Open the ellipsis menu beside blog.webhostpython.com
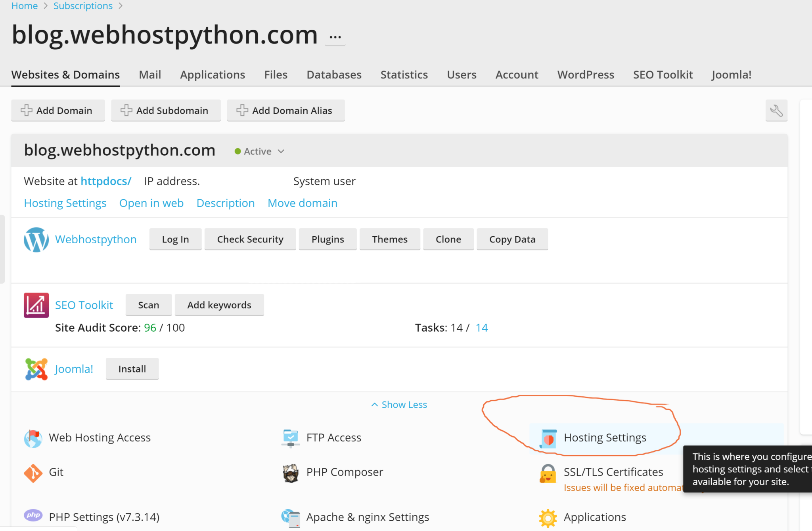 [335, 36]
